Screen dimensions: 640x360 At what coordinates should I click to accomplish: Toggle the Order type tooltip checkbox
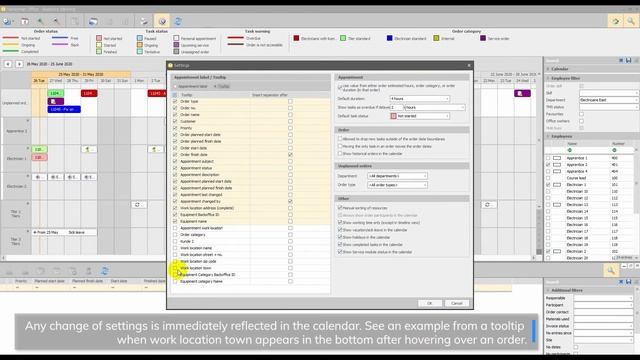click(175, 102)
